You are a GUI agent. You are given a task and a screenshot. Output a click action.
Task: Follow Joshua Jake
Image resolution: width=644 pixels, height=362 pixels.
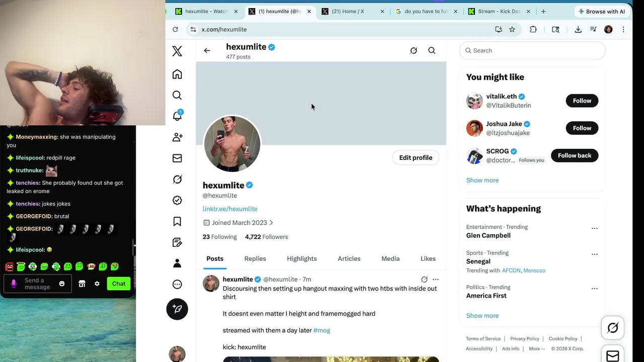pos(582,128)
